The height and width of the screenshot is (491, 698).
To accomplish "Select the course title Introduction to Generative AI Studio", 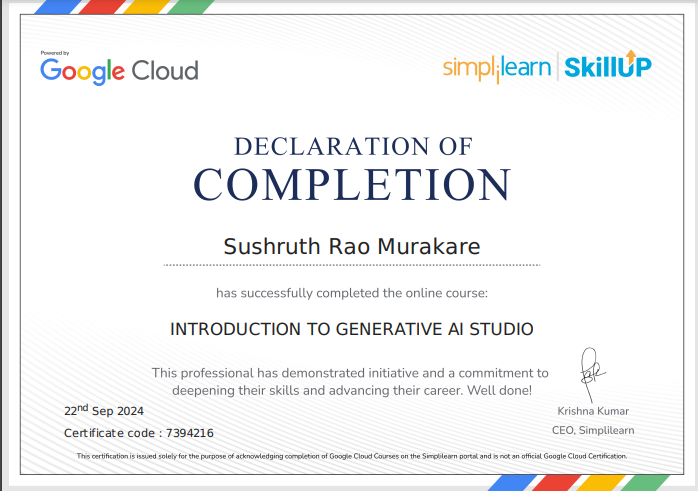I will point(352,328).
